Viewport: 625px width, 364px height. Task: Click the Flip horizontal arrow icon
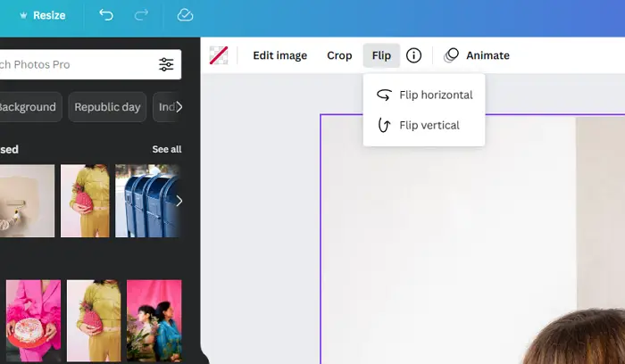(384, 95)
